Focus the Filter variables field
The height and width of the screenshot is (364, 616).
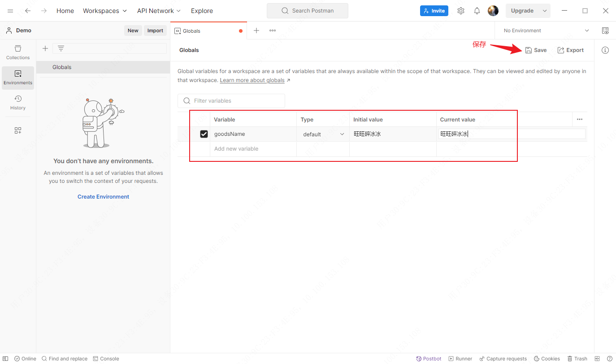tap(231, 101)
